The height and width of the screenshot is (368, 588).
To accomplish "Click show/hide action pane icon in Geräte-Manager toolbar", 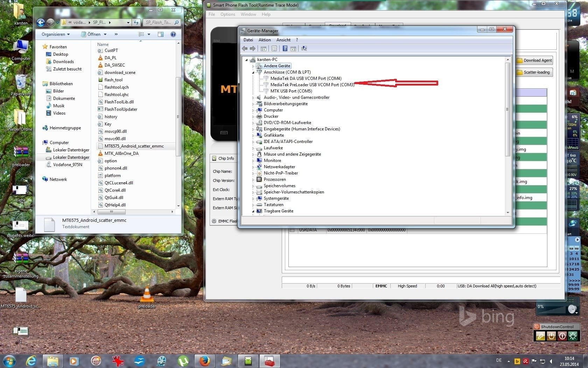I will coord(293,48).
